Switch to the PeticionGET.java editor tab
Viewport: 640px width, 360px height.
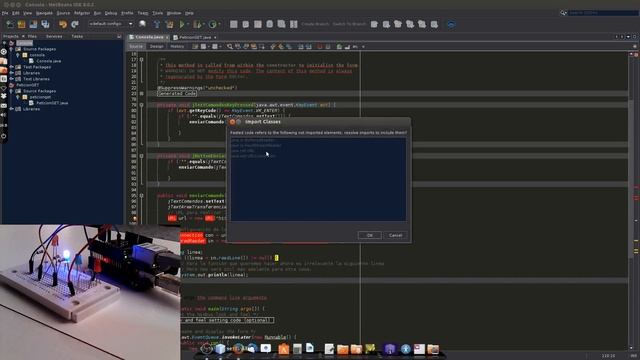[195, 37]
